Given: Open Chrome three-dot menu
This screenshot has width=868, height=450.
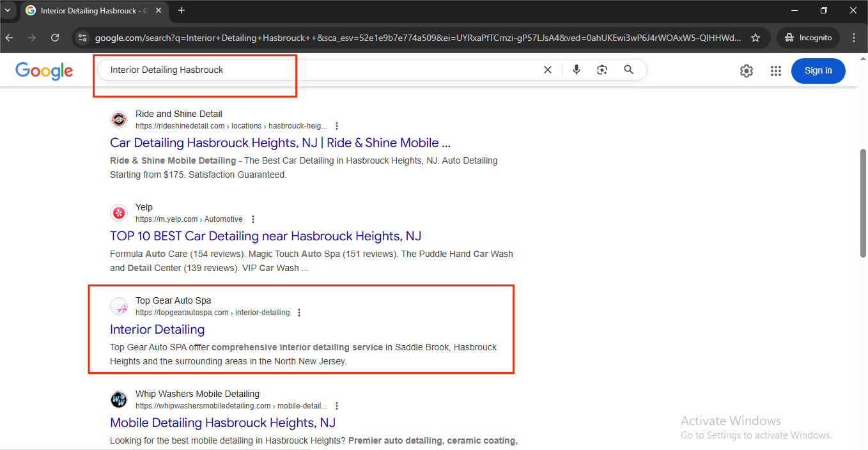Looking at the screenshot, I should 854,38.
